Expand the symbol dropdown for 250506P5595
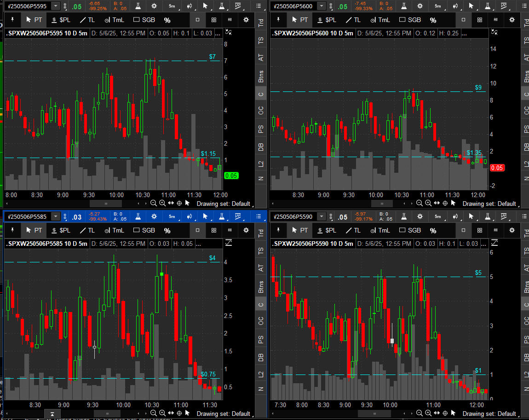The height and width of the screenshot is (420, 529). pyautogui.click(x=56, y=6)
